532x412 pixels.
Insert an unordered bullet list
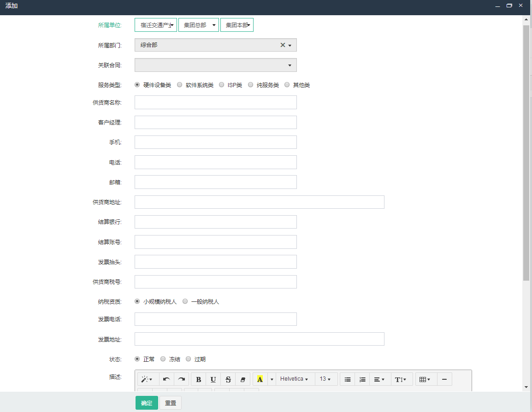pos(348,379)
